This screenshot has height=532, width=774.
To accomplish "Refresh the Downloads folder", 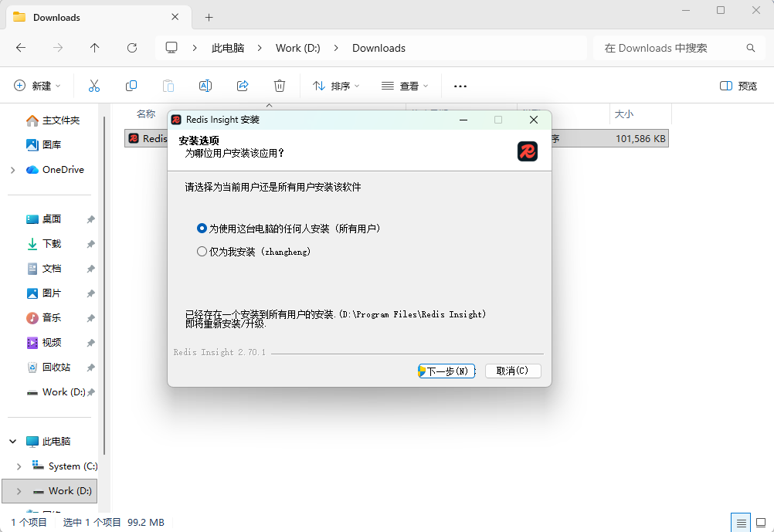I will 132,48.
